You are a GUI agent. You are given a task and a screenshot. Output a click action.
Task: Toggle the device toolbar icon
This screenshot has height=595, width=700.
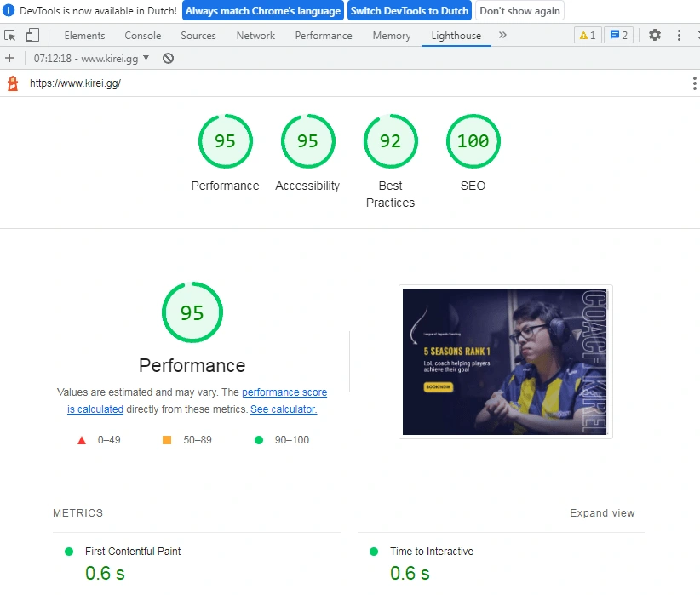(32, 35)
